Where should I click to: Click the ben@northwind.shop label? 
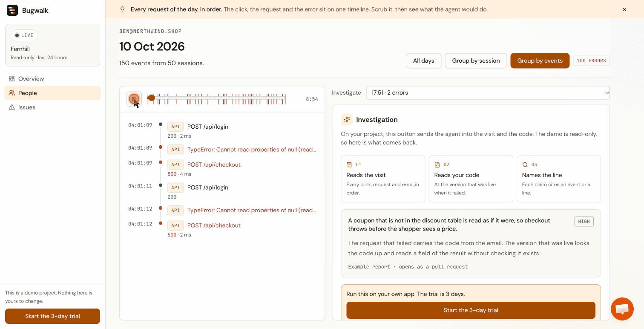(x=150, y=31)
